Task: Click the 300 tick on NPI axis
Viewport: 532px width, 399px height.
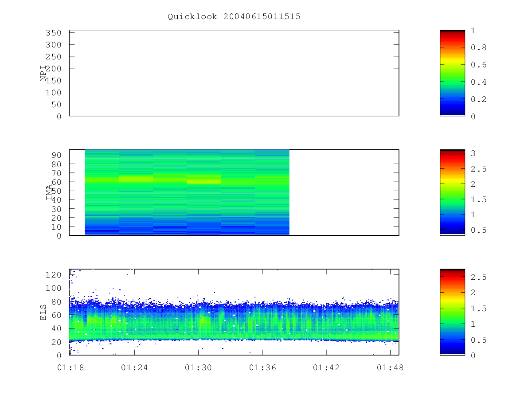Action: coord(53,45)
